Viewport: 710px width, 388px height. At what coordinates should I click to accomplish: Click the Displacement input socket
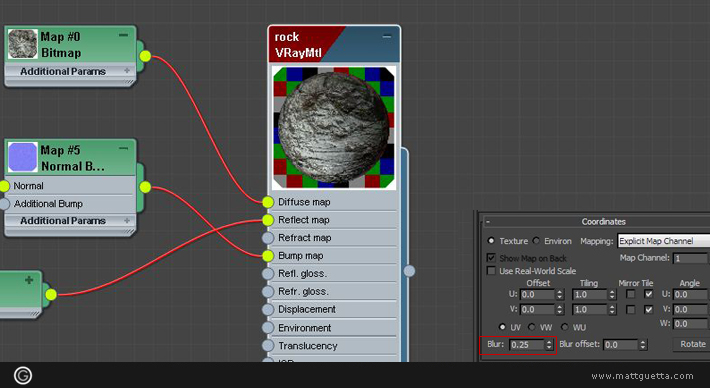coord(268,309)
